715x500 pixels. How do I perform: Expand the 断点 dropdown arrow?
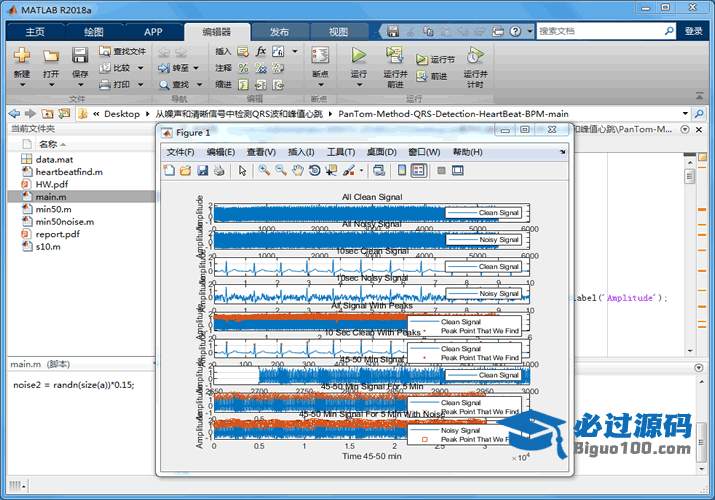pos(321,85)
